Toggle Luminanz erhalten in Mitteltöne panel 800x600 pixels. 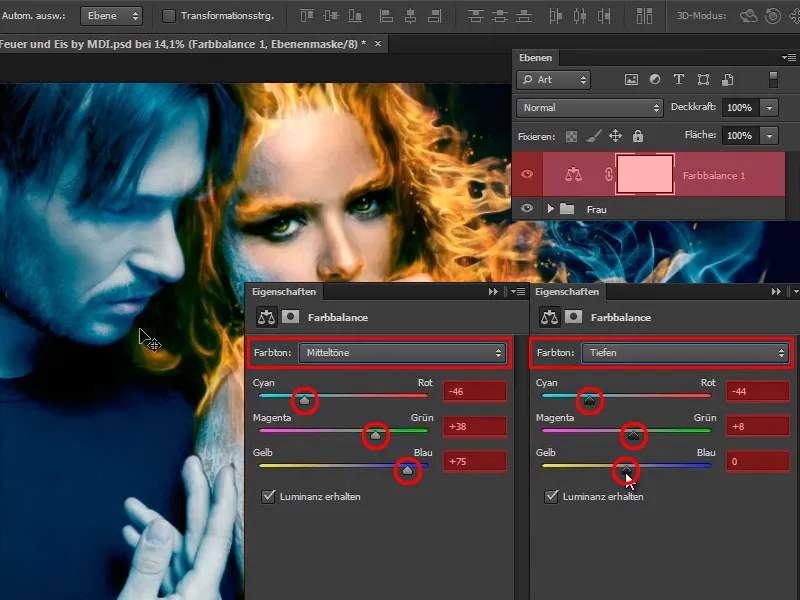pos(268,496)
